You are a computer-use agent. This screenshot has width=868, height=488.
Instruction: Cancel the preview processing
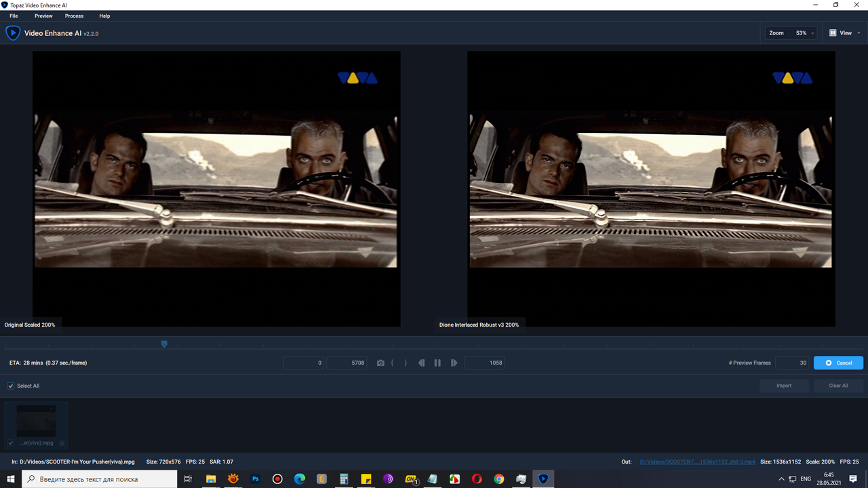(x=838, y=363)
